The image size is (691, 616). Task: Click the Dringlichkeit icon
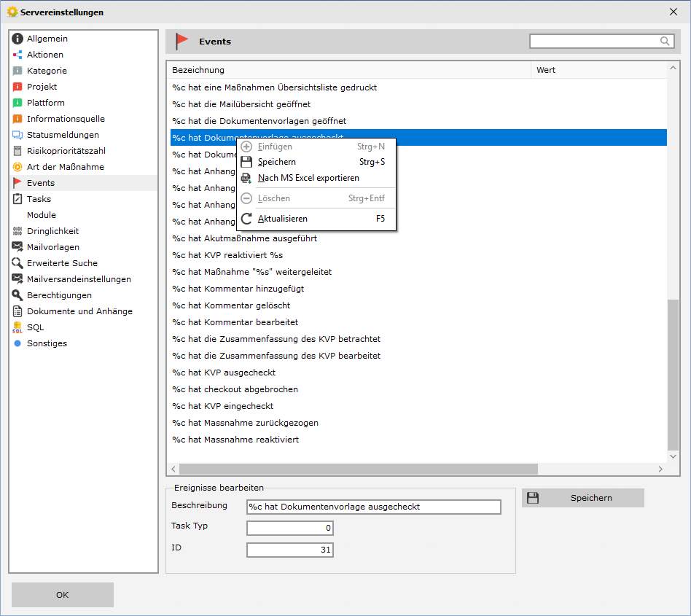pos(17,231)
